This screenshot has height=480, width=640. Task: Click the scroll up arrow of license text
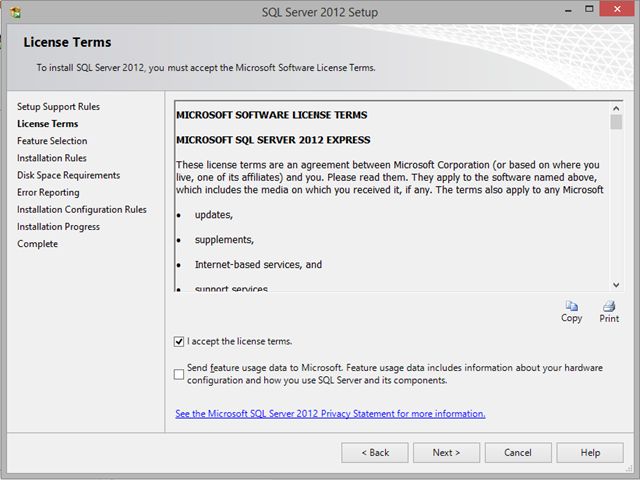click(616, 108)
